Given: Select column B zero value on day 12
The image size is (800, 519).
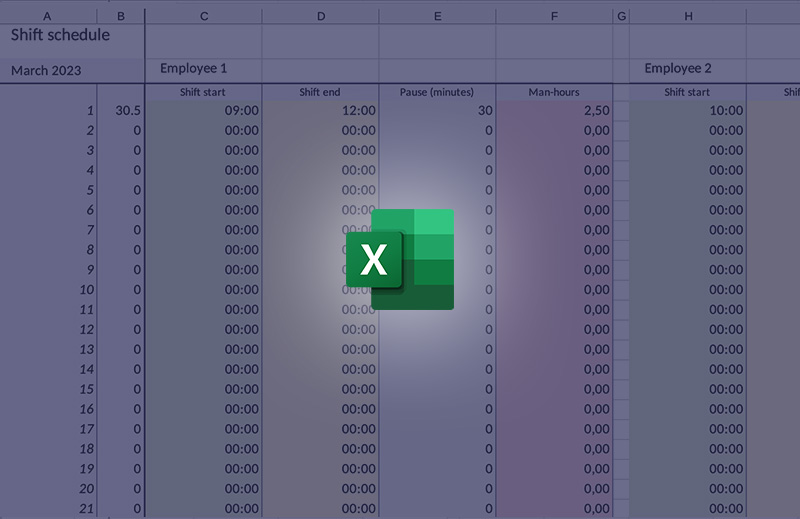Looking at the screenshot, I should pyautogui.click(x=121, y=329).
